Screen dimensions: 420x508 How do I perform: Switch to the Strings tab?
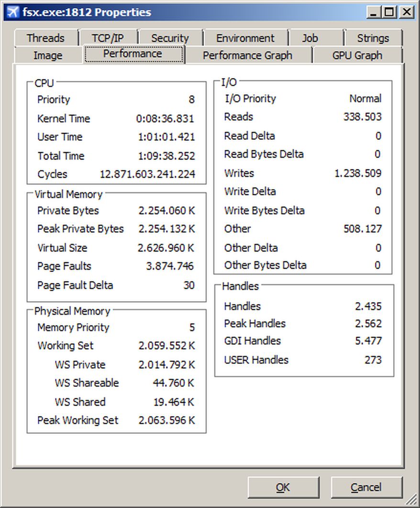click(x=373, y=38)
